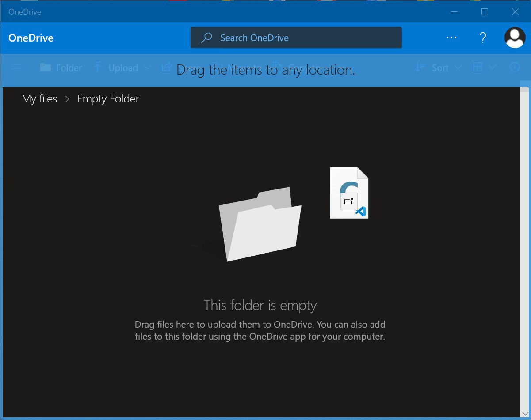Click the magnifier search icon
This screenshot has height=420, width=531.
[206, 38]
